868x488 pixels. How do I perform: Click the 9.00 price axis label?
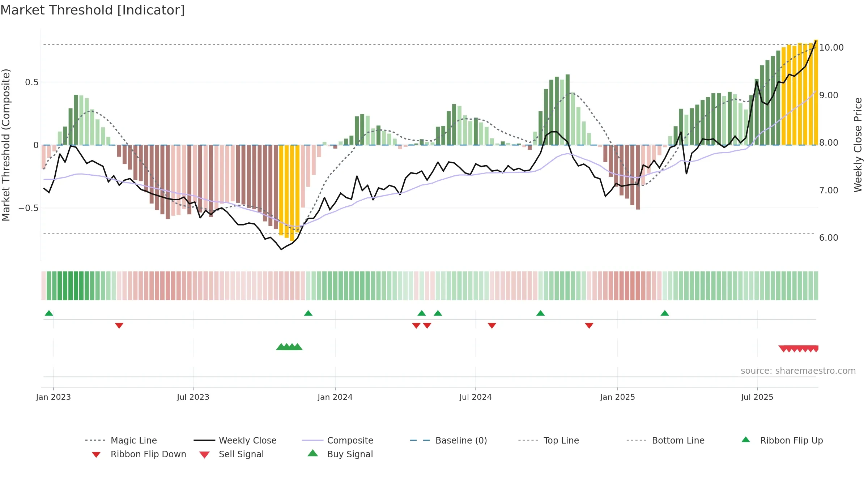click(x=829, y=95)
